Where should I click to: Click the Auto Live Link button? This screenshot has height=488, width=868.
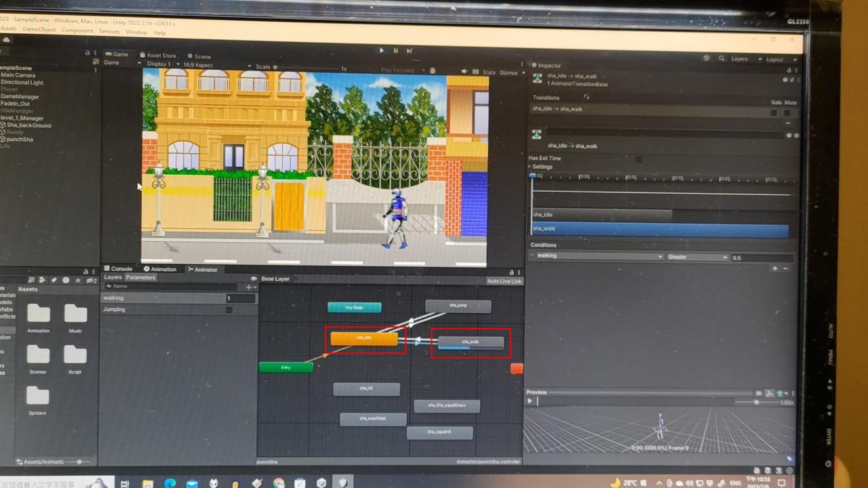tap(504, 281)
